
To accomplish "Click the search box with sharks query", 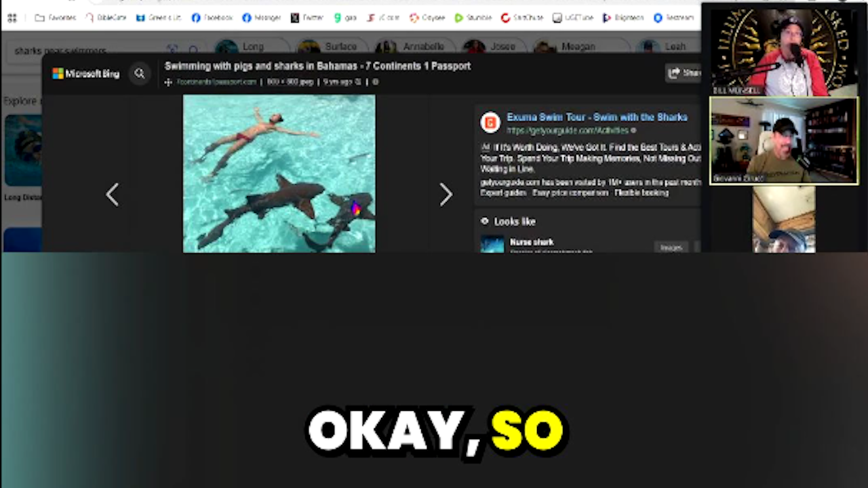I will (81, 50).
